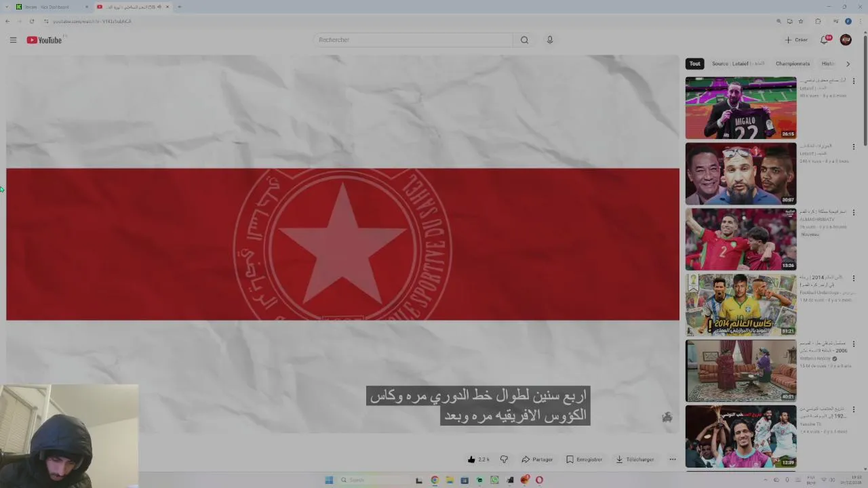Open the YouTube guide hamburger menu

(x=13, y=40)
